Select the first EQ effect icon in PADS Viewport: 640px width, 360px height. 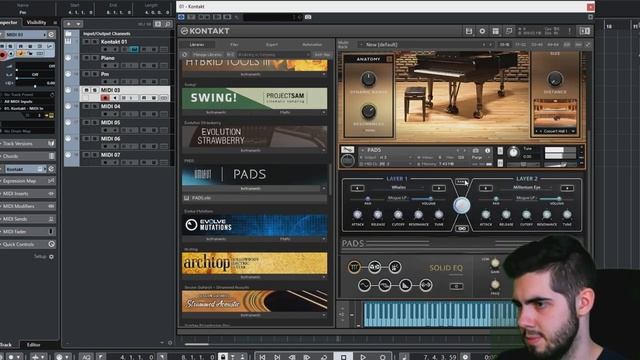click(354, 267)
